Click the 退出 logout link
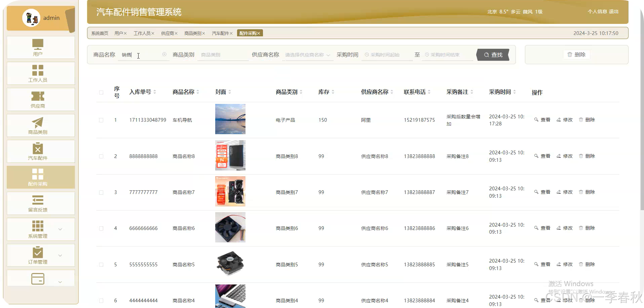This screenshot has width=644, height=308. pyautogui.click(x=613, y=11)
